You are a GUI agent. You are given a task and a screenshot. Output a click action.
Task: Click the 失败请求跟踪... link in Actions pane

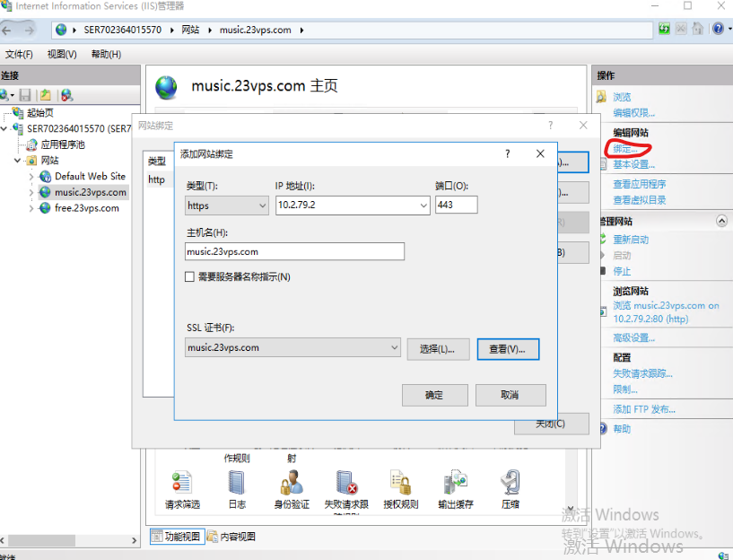pos(642,373)
